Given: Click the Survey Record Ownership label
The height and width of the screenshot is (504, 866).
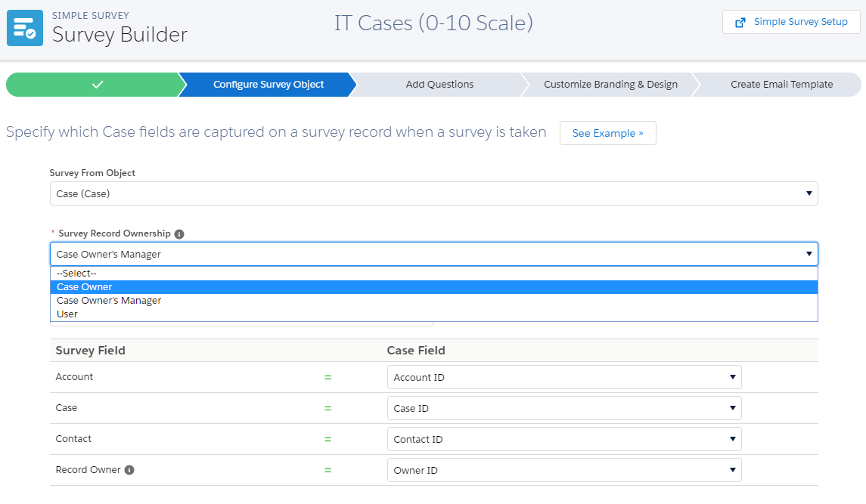Looking at the screenshot, I should pyautogui.click(x=114, y=233).
